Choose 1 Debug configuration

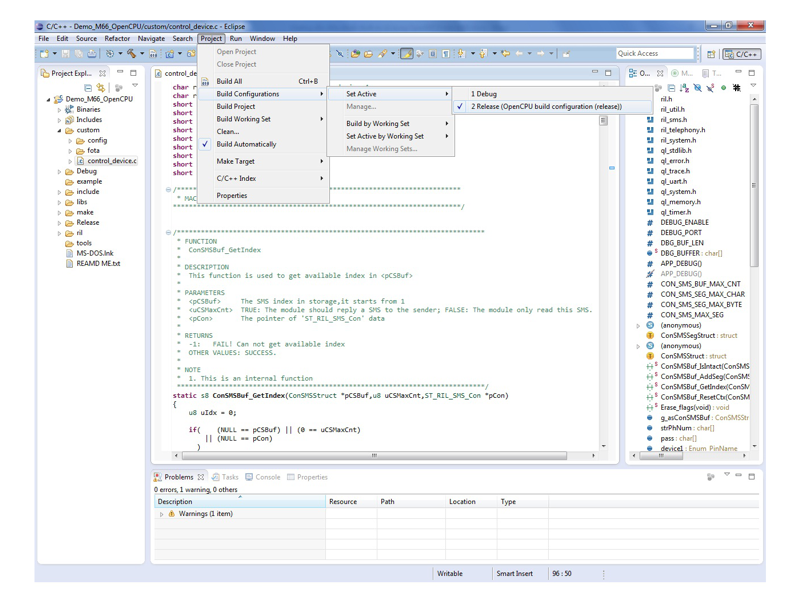click(552, 94)
